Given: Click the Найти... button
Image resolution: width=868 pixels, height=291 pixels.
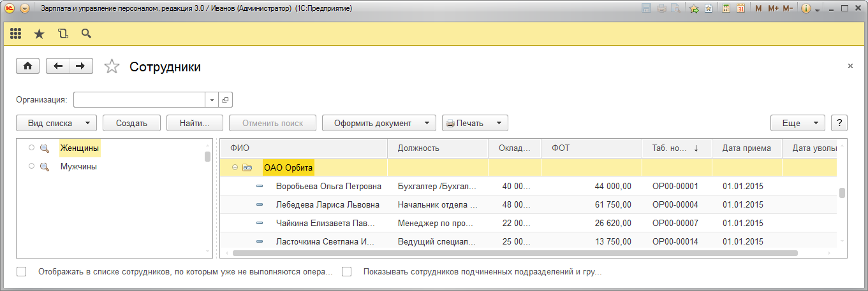Looking at the screenshot, I should (195, 123).
